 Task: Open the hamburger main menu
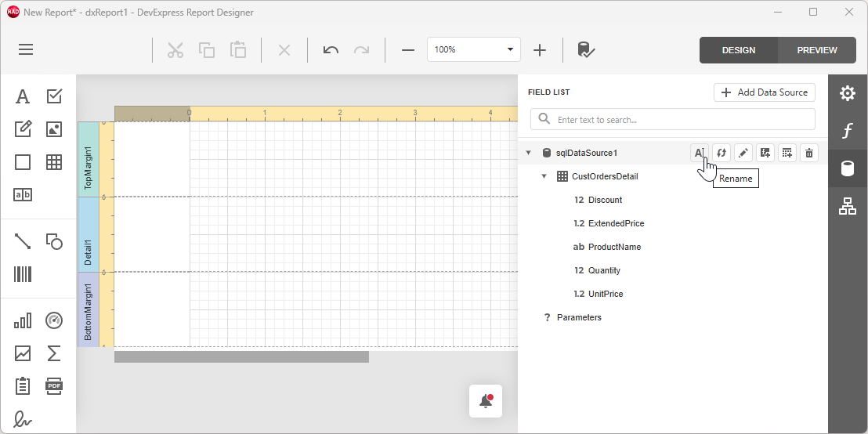coord(26,50)
